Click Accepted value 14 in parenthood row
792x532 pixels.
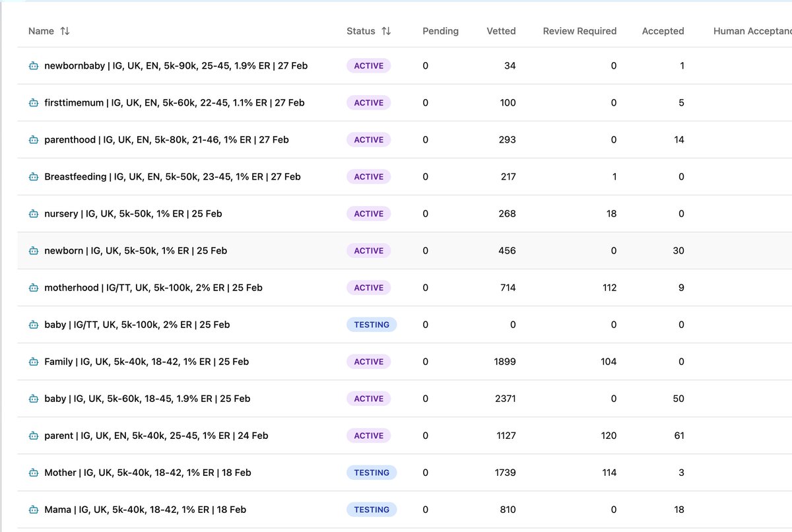pyautogui.click(x=679, y=140)
